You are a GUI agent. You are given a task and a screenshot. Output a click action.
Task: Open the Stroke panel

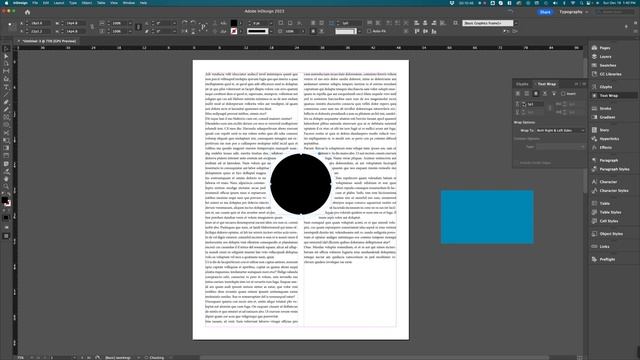tap(605, 108)
